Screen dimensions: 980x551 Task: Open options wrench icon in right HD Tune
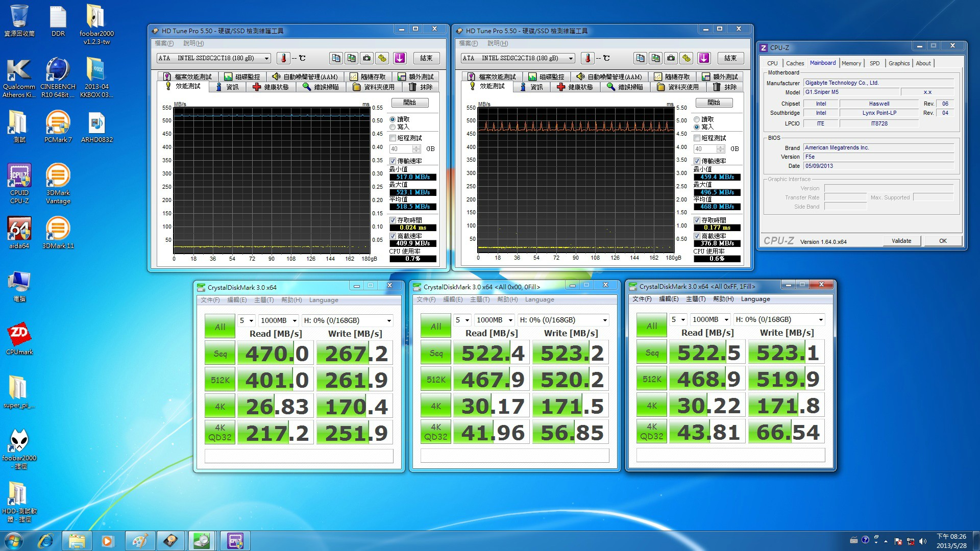coord(686,58)
